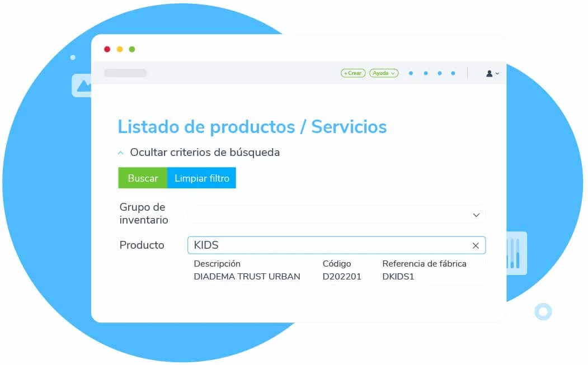The image size is (588, 365).
Task: Click inside the KIDS product search field
Action: 280,245
